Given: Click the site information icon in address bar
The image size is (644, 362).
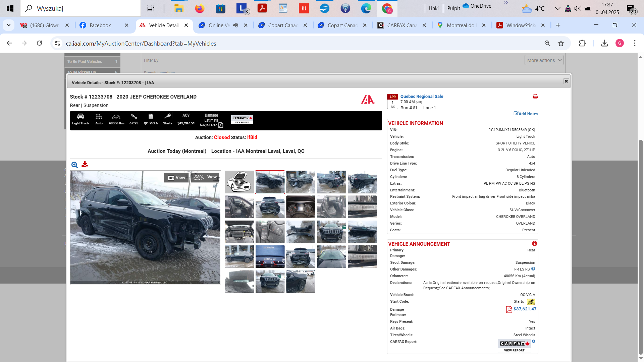Looking at the screenshot, I should [x=57, y=43].
